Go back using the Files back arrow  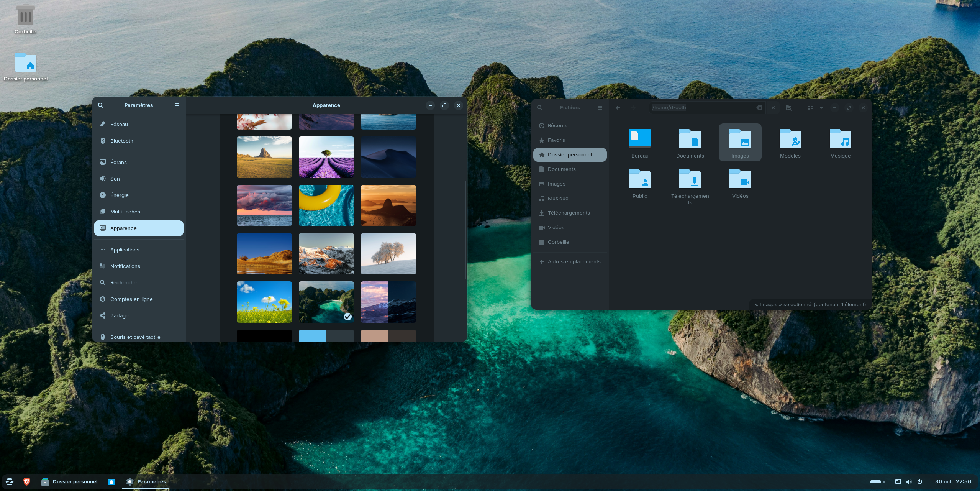point(618,108)
